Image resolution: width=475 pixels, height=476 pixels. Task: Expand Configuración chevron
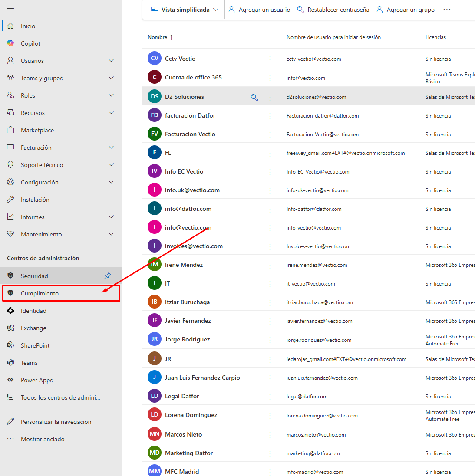click(x=111, y=182)
